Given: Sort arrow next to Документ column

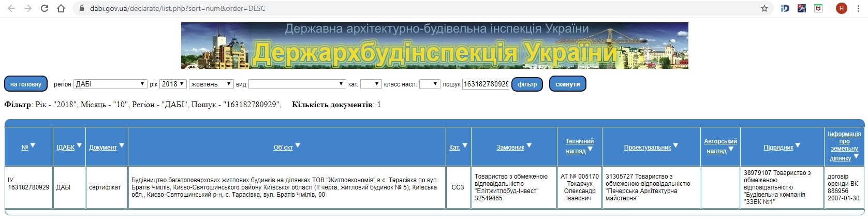Looking at the screenshot, I should [x=122, y=145].
